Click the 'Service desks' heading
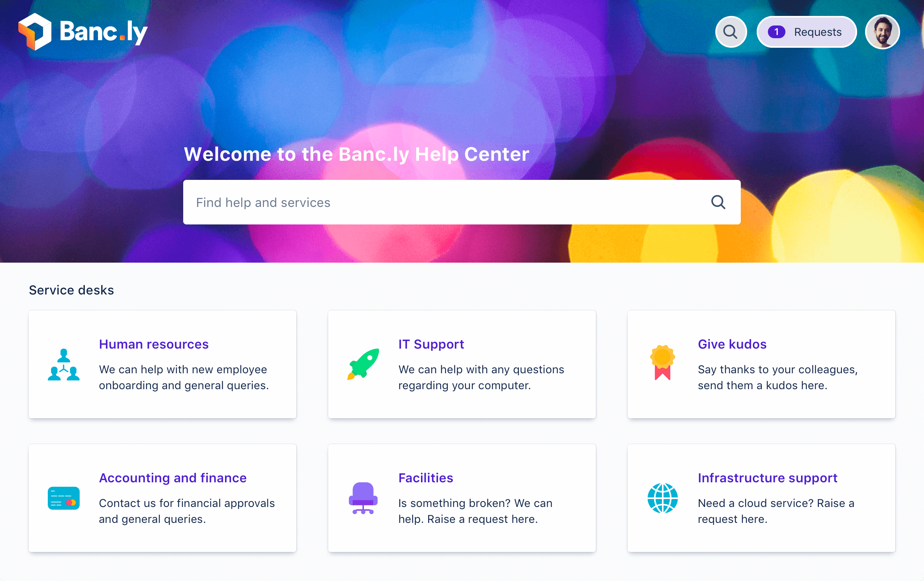924x581 pixels. [x=71, y=290]
